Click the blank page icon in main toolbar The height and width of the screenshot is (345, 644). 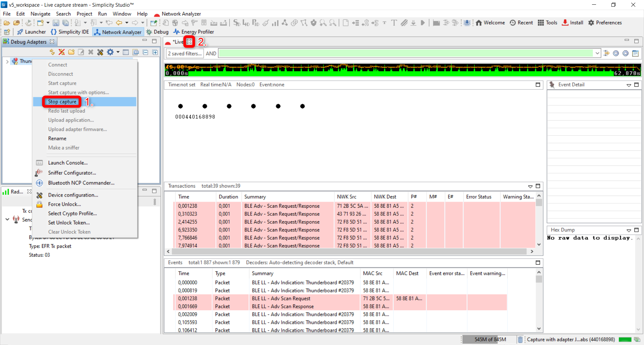(345, 23)
